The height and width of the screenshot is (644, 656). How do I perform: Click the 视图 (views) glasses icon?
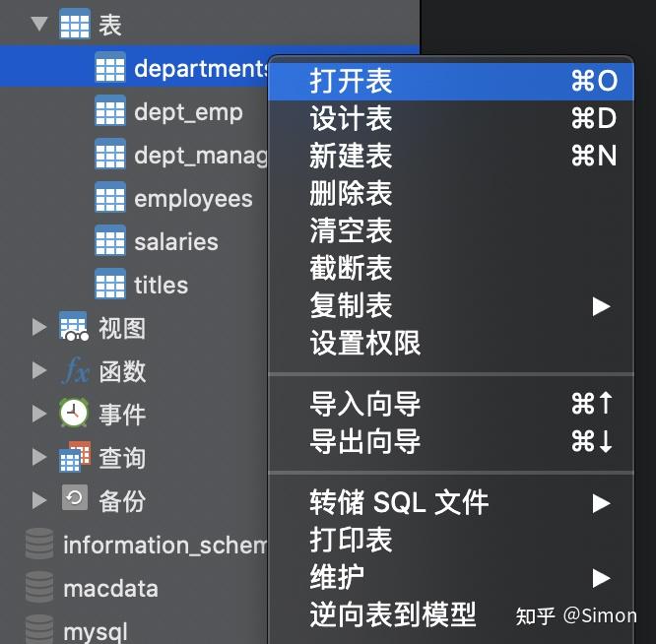pyautogui.click(x=74, y=328)
